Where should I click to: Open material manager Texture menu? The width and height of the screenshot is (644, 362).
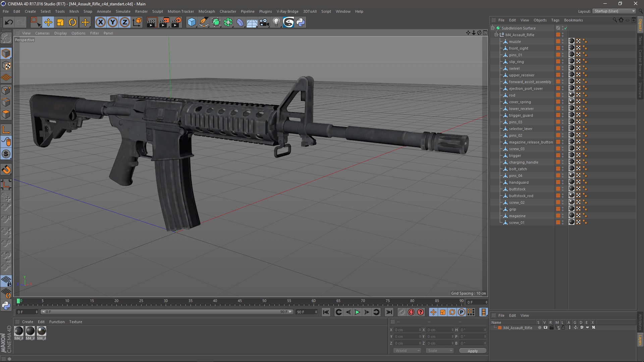tap(75, 322)
